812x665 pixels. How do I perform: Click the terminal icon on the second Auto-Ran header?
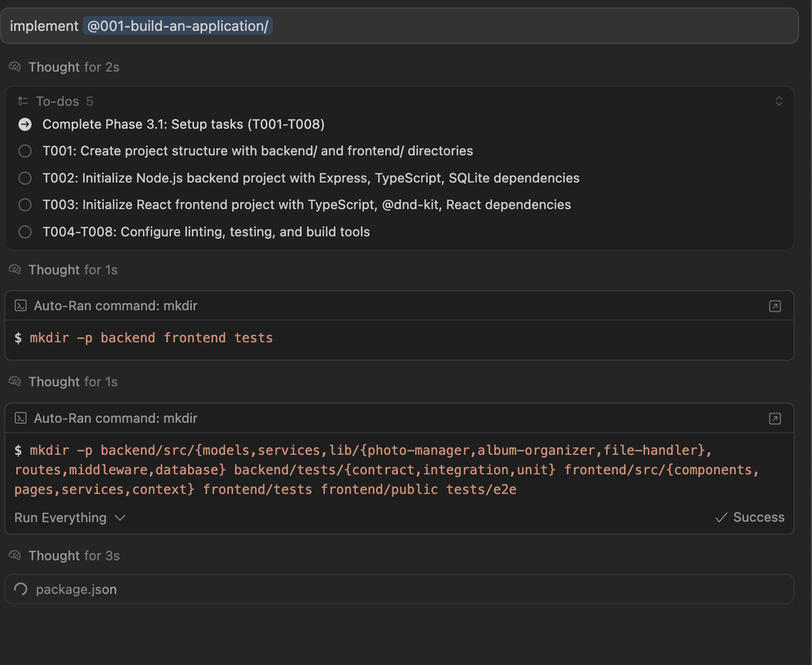point(19,418)
